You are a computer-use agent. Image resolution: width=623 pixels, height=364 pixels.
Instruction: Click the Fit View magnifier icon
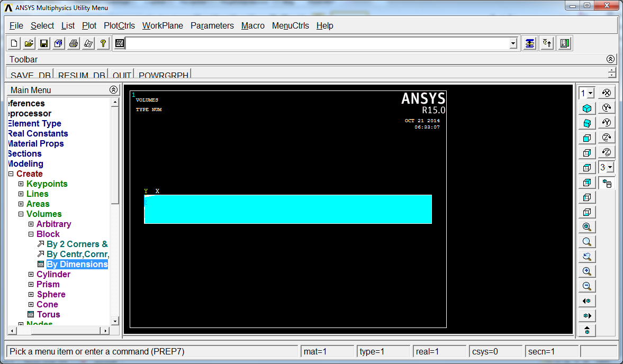click(587, 226)
